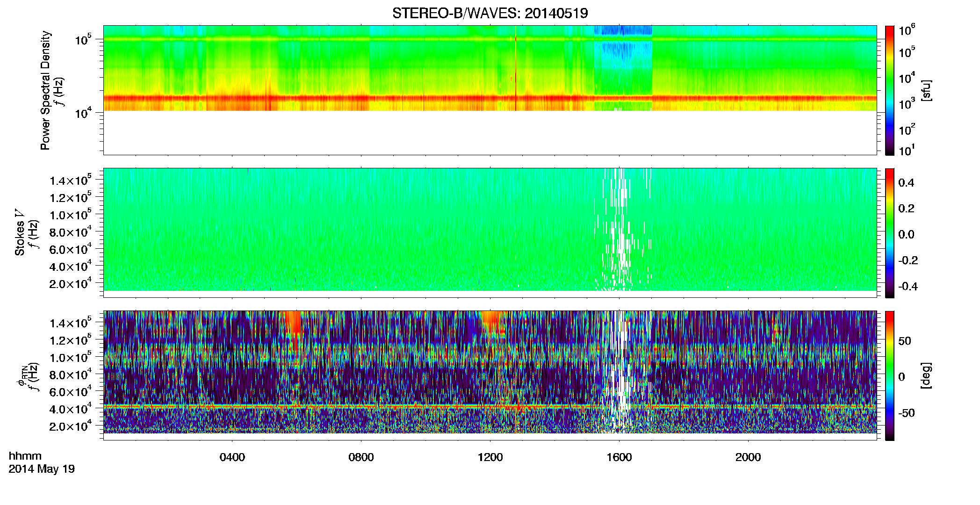Open the top power spectral density spectrogram
The width and height of the screenshot is (980, 505).
click(490, 90)
